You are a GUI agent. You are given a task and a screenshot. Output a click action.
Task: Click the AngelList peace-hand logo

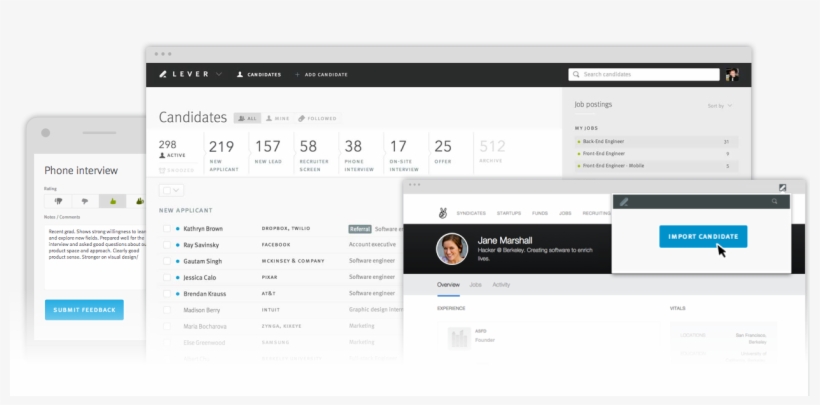point(441,213)
